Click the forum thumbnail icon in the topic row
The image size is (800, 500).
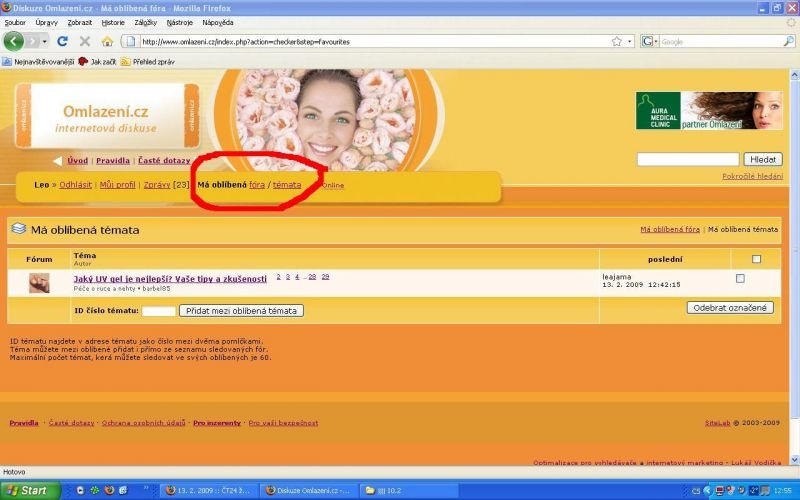pyautogui.click(x=39, y=282)
